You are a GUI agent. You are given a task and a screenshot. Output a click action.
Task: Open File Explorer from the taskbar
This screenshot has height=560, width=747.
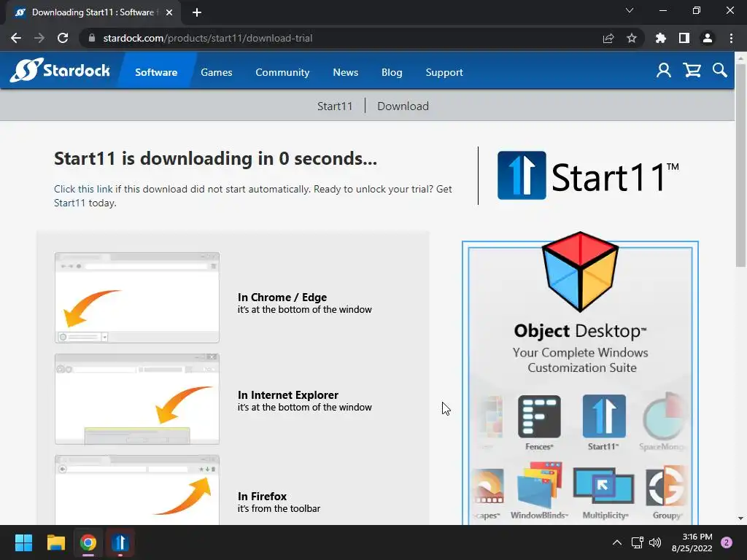pyautogui.click(x=55, y=542)
